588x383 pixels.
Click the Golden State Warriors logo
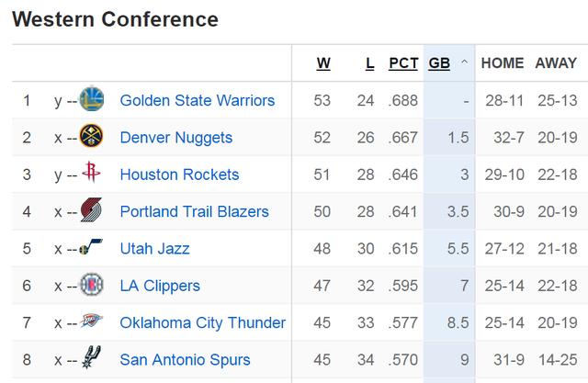pos(92,98)
